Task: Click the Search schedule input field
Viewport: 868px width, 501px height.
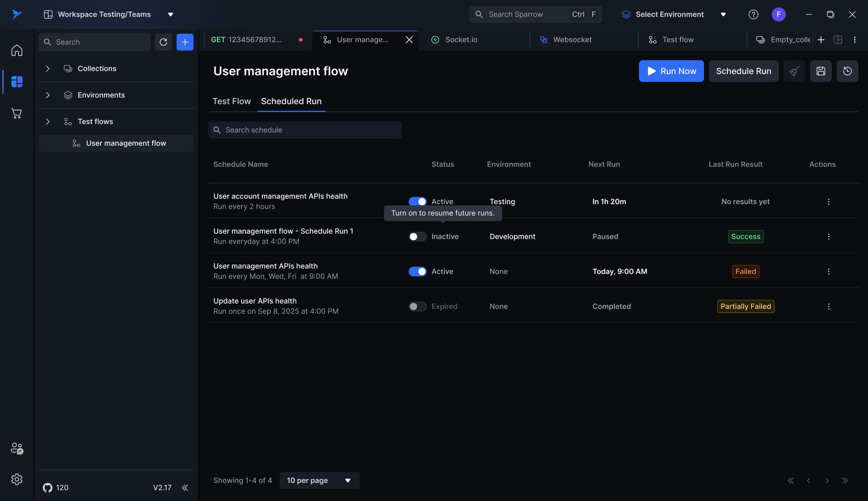Action: (305, 130)
